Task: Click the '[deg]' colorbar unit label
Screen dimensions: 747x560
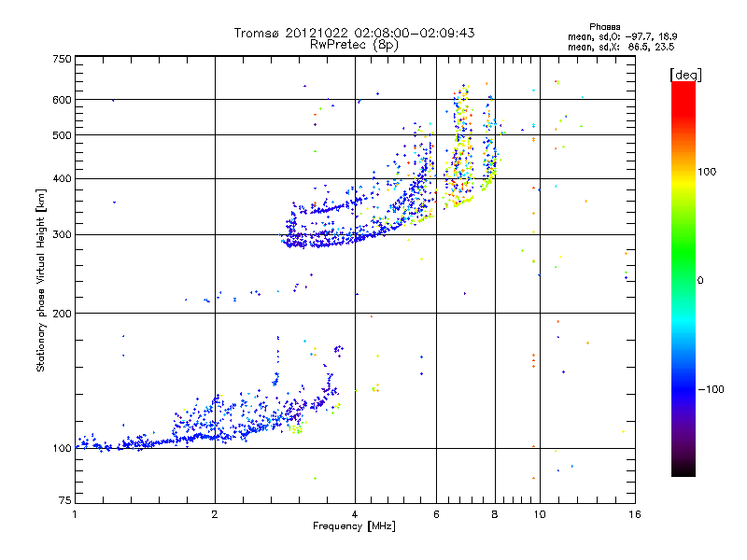Action: [x=685, y=75]
